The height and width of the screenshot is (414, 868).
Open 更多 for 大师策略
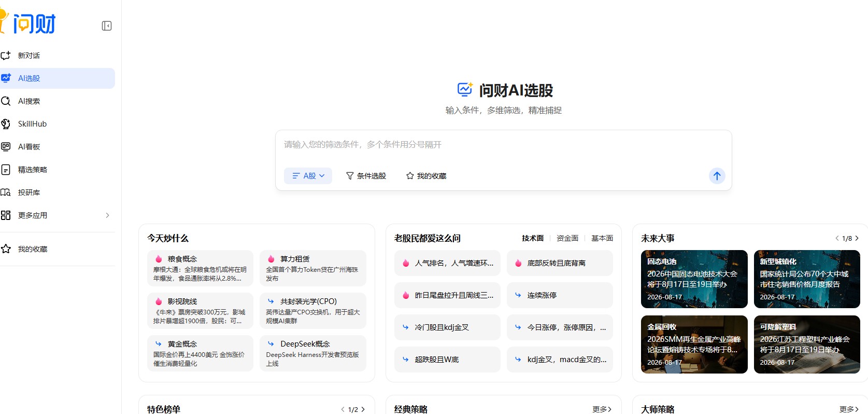[849, 410]
